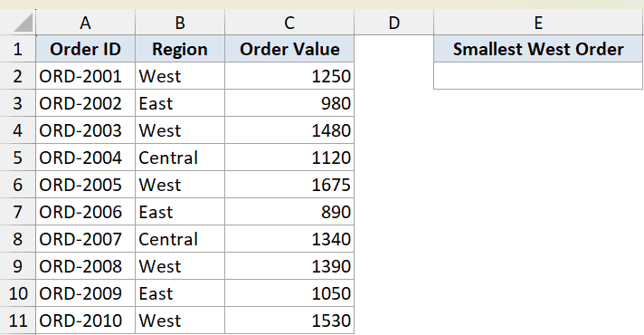The height and width of the screenshot is (335, 644).
Task: Select column B header
Action: pos(180,23)
